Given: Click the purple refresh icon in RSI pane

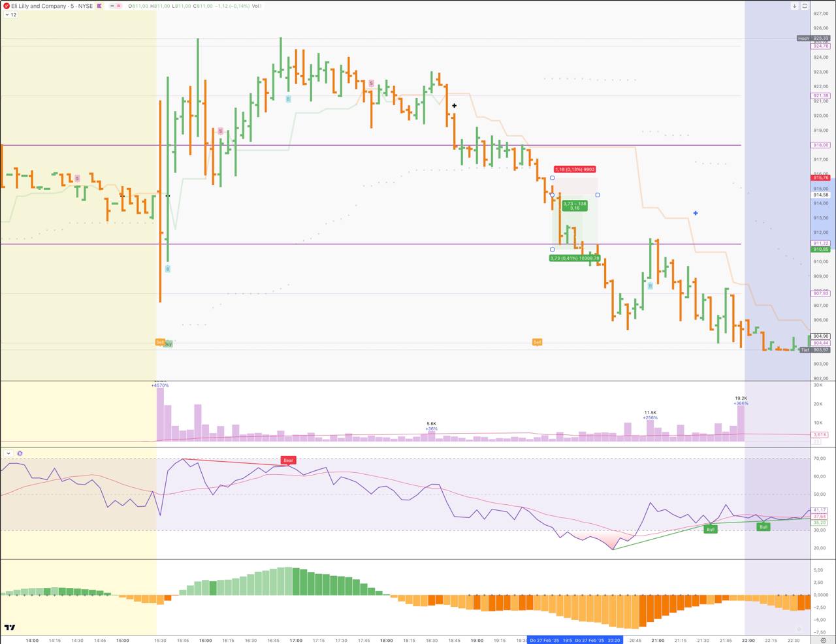Looking at the screenshot, I should pos(20,453).
